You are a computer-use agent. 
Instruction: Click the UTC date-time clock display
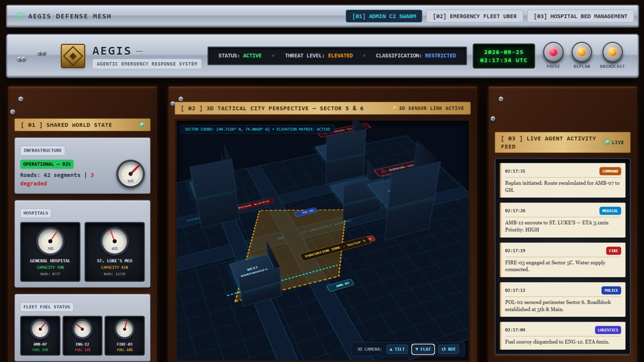click(504, 56)
